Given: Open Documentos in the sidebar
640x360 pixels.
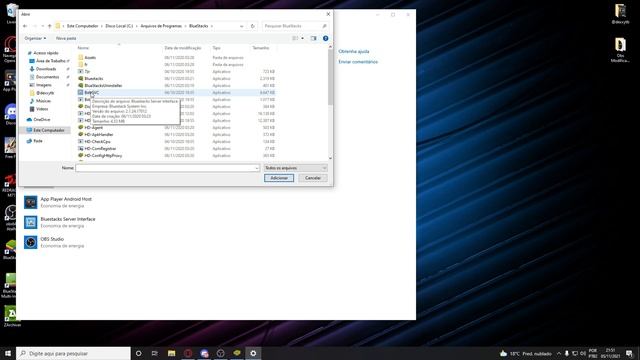Looking at the screenshot, I should click(x=47, y=77).
